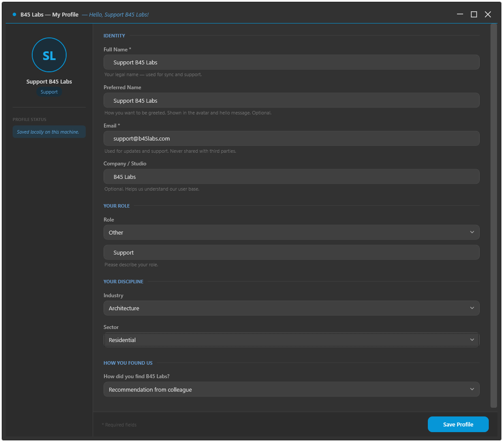Open the How did you find B45 Labs dropdown
504x443 pixels.
click(x=291, y=389)
